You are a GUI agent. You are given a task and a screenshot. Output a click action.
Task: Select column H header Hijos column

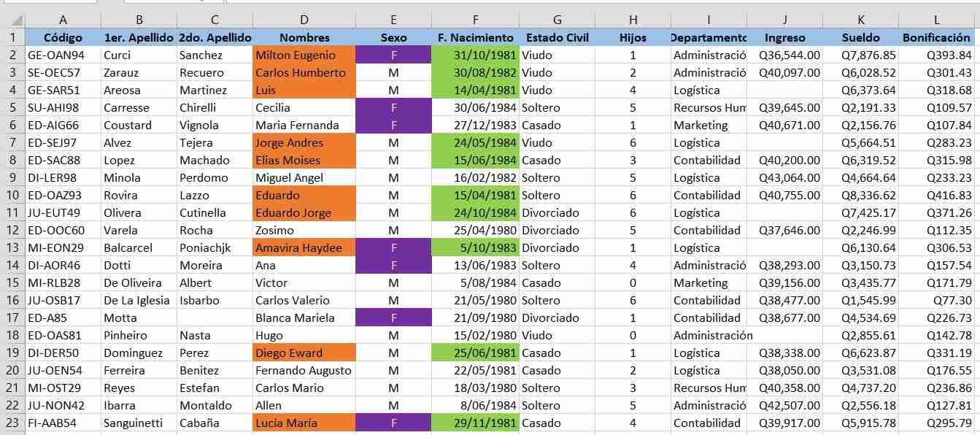pos(633,20)
